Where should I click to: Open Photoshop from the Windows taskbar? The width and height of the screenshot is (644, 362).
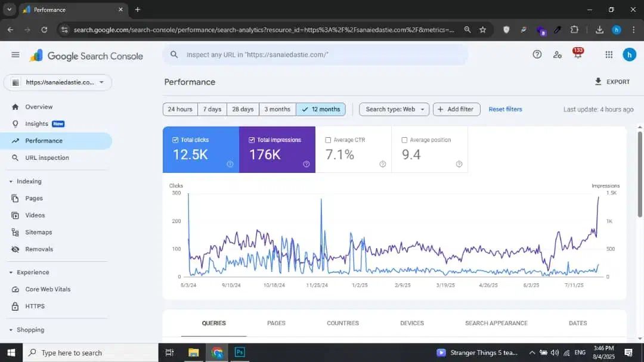tap(240, 352)
